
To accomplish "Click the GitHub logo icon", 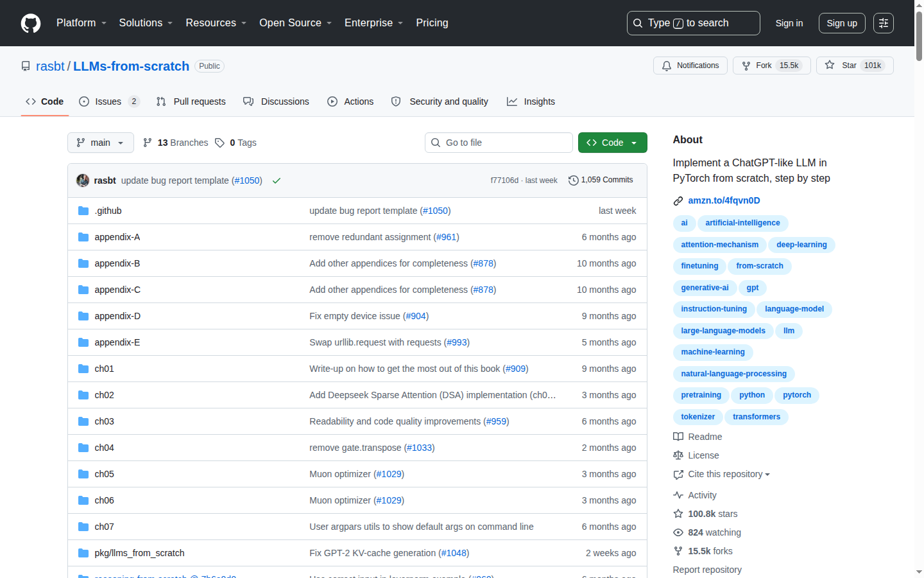I will click(31, 23).
